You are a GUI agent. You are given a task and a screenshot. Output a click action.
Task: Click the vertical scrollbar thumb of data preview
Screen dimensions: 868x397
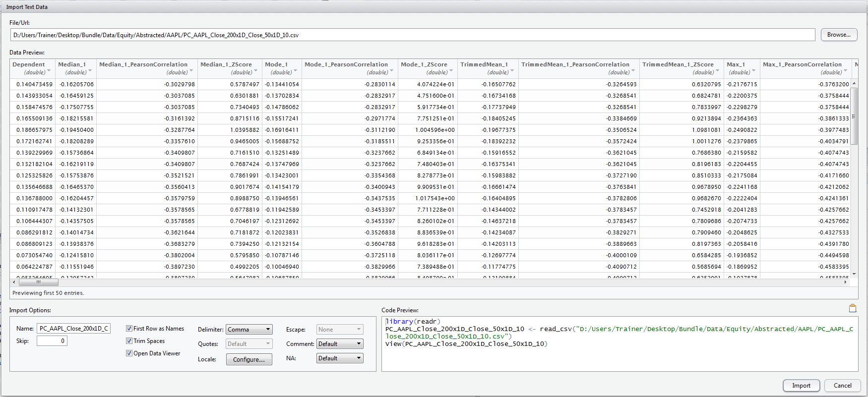click(854, 117)
